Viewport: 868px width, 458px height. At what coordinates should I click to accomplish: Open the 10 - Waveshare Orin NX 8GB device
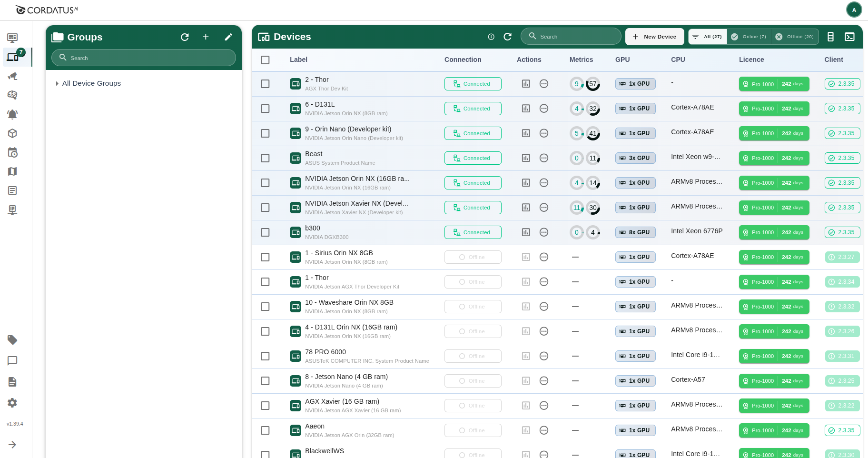[349, 302]
